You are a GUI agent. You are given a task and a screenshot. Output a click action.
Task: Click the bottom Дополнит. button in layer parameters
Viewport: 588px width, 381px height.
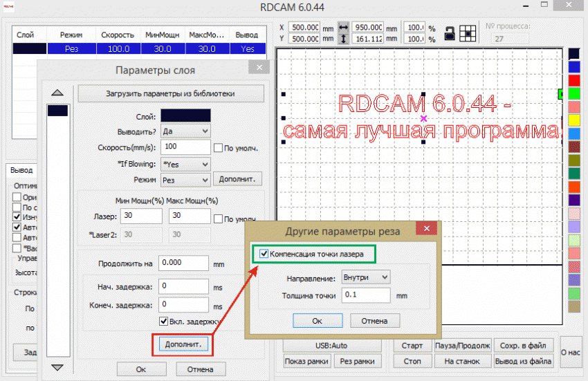(x=183, y=344)
